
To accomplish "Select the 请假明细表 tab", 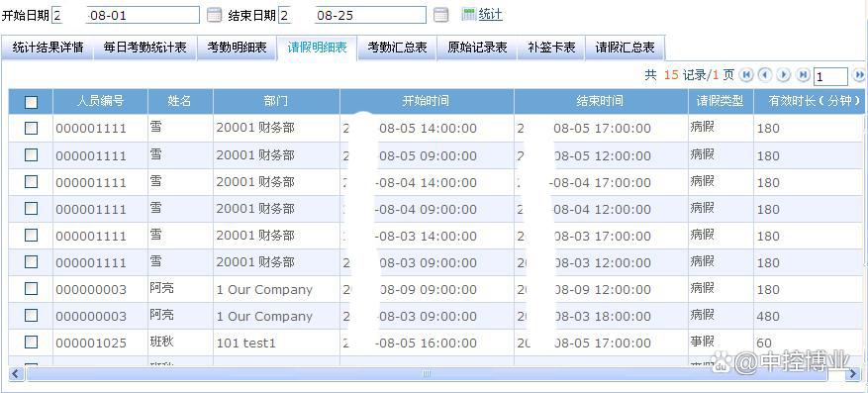I will 317,48.
